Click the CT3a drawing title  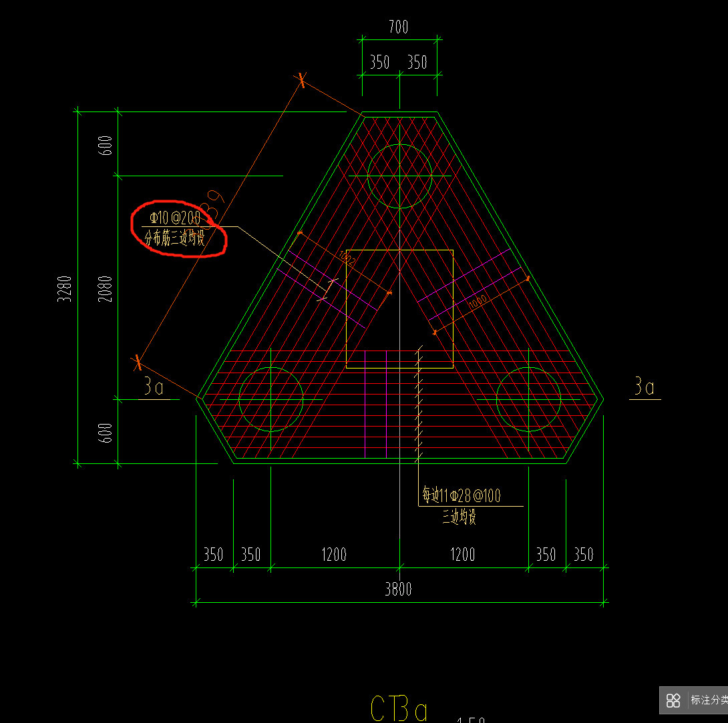[x=399, y=708]
